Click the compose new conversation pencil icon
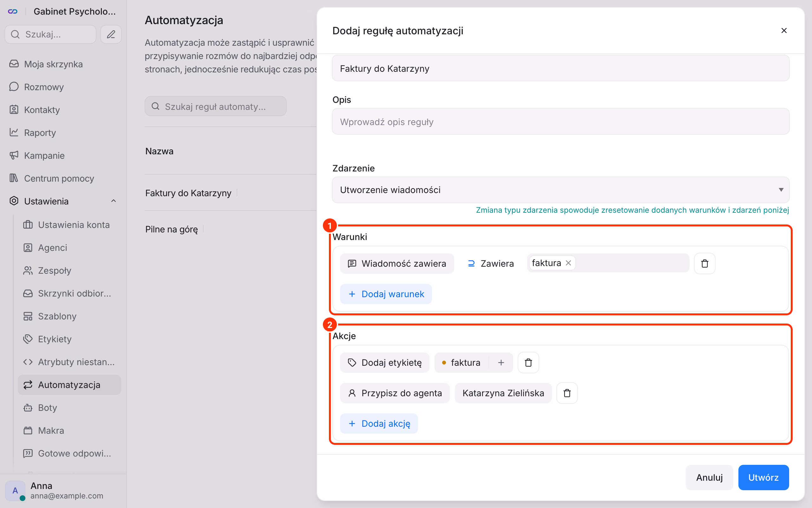 point(111,34)
